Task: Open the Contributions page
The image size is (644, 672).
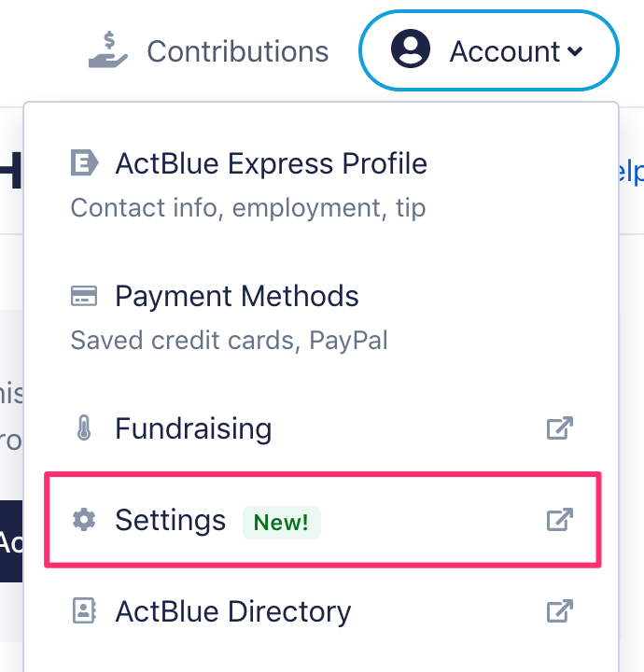Action: tap(208, 51)
